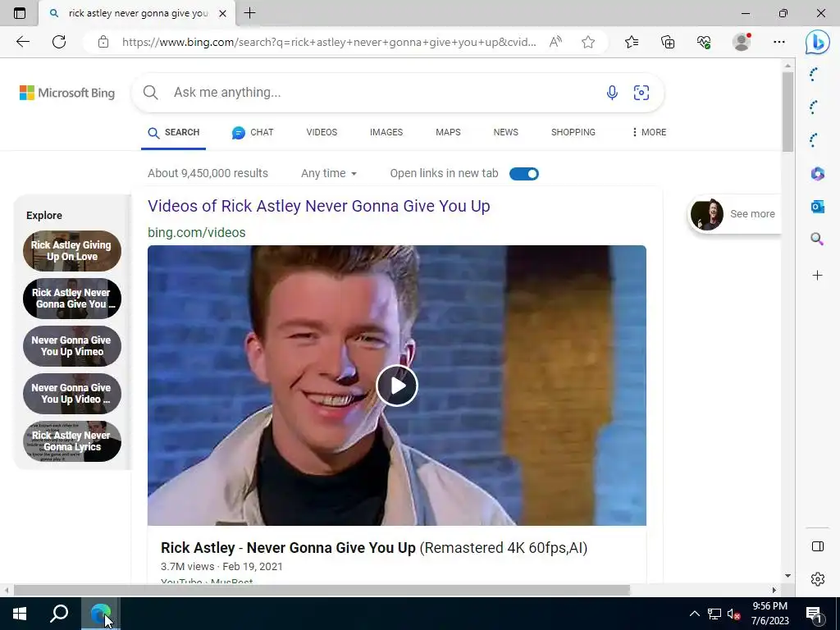Screen dimensions: 840x630
Task: Add a sidebar app with the plus icon
Action: (818, 276)
